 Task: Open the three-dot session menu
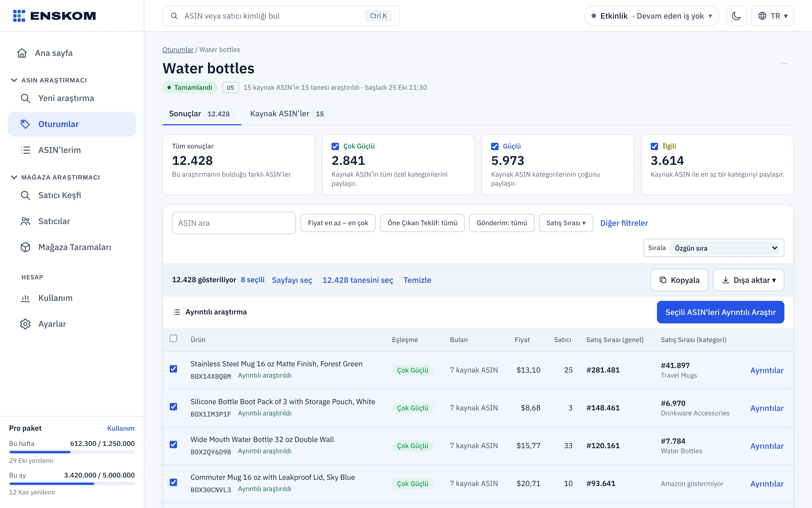point(784,63)
